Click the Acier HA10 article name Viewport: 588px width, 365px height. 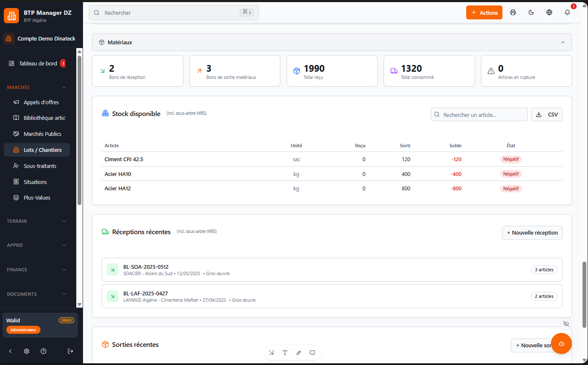tap(118, 174)
